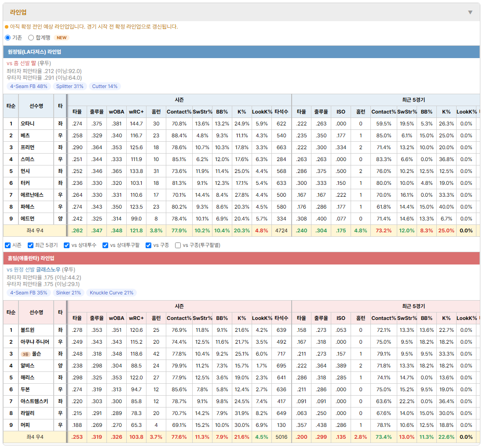483x448 pixels.
Task: Click the wRC+ column header in Dodgers table
Action: (x=136, y=112)
